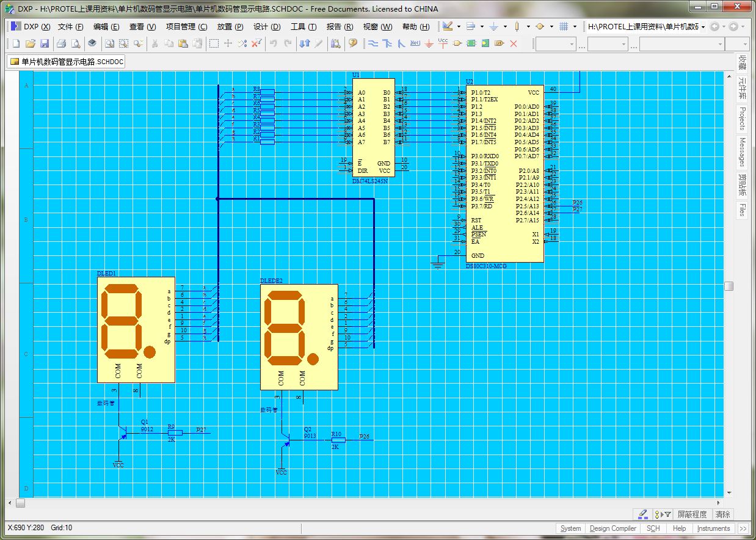
Task: Select the R9 2K resistor
Action: point(175,432)
